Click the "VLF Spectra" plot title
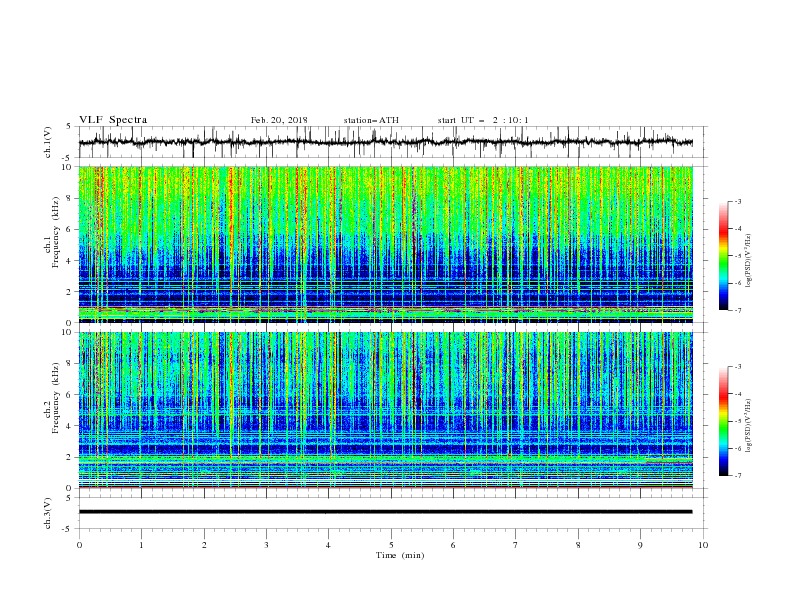 tap(113, 120)
